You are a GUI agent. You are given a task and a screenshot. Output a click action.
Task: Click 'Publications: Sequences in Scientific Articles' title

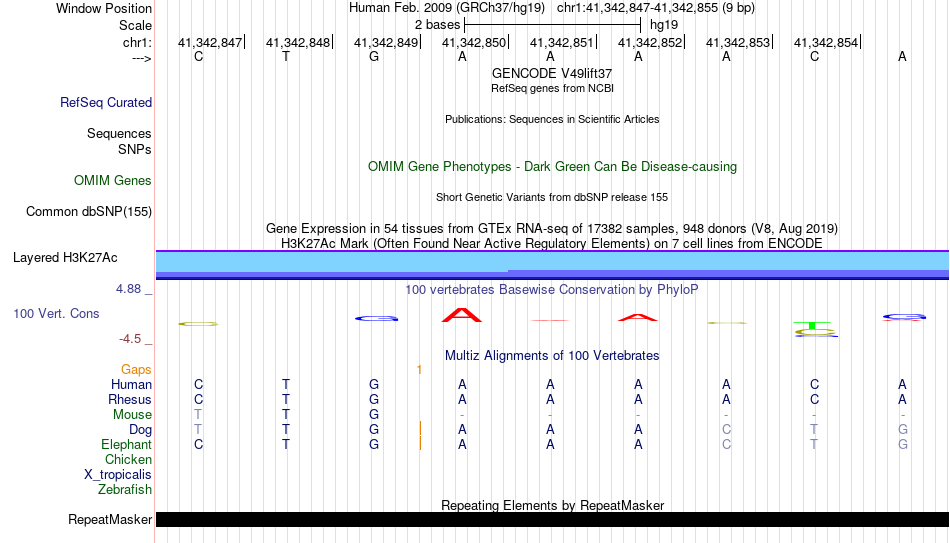(x=552, y=119)
